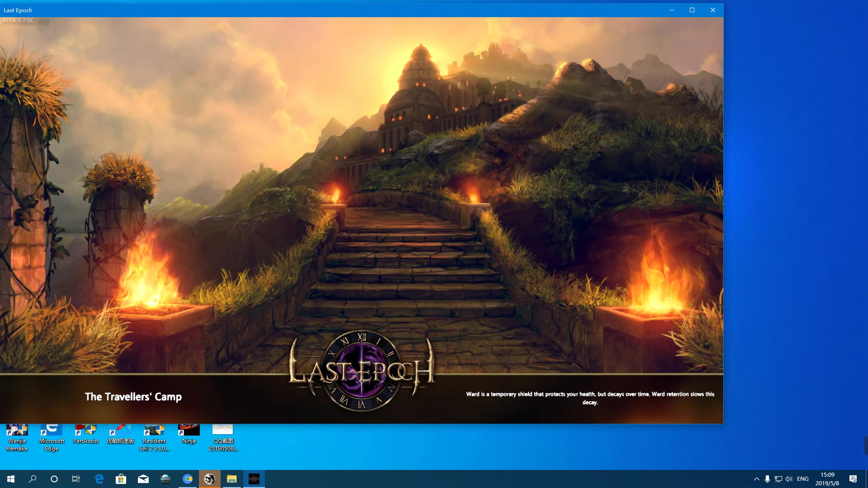
Task: Select the QQ截图 20190508 desktop file
Action: 223,438
